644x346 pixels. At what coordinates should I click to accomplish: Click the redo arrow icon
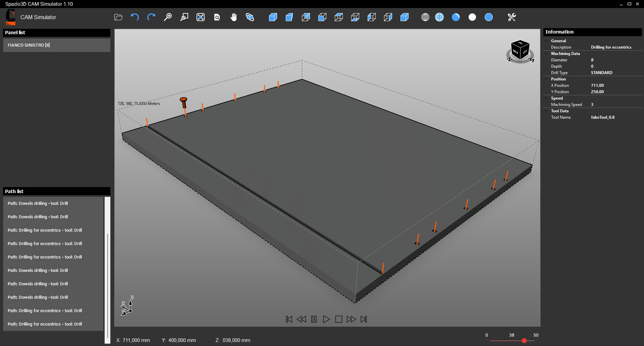[151, 17]
